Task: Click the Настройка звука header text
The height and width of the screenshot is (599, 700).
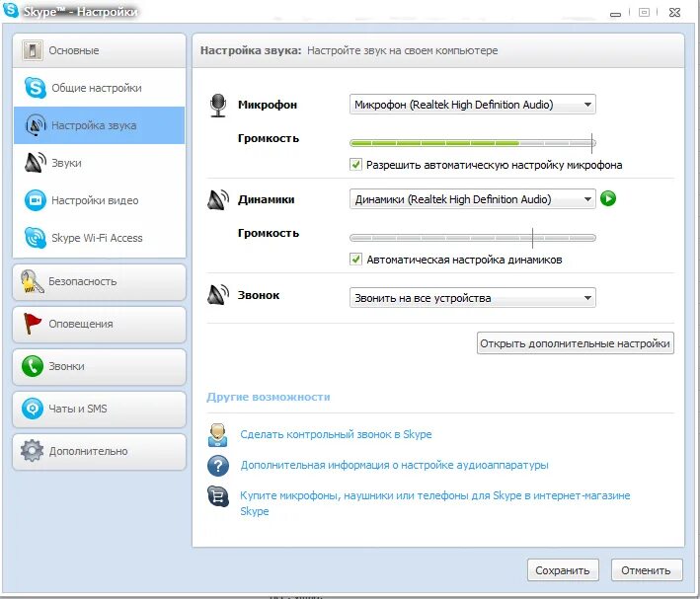Action: [x=251, y=50]
